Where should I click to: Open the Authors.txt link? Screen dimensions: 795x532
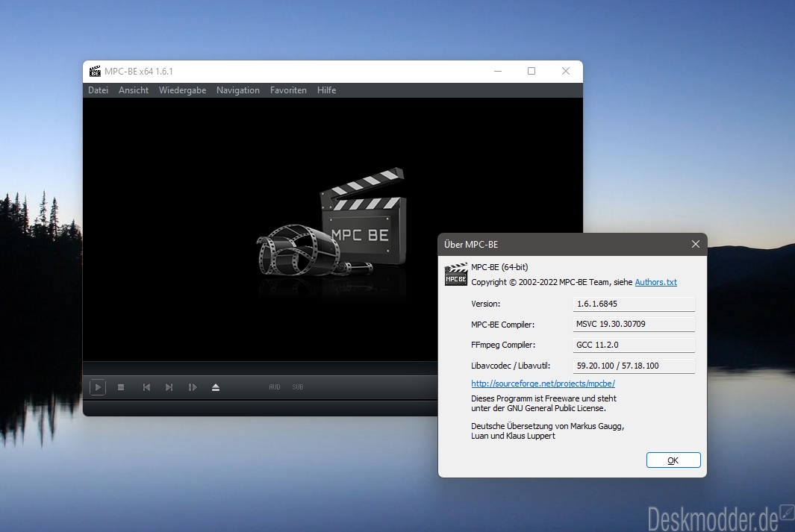click(655, 282)
